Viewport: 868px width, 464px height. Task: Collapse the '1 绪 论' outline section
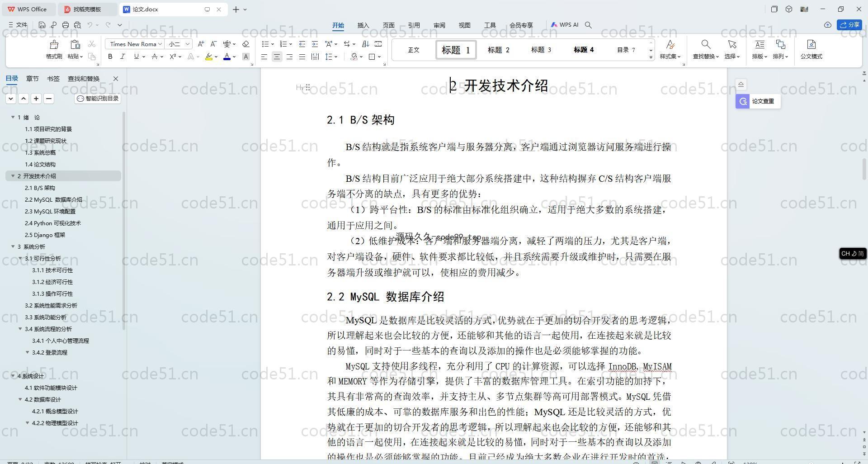(13, 117)
